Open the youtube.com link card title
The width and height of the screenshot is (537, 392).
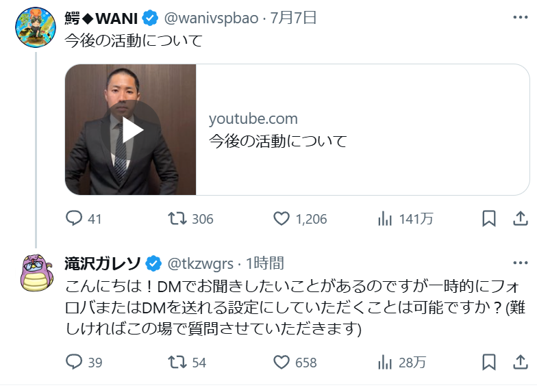point(278,141)
